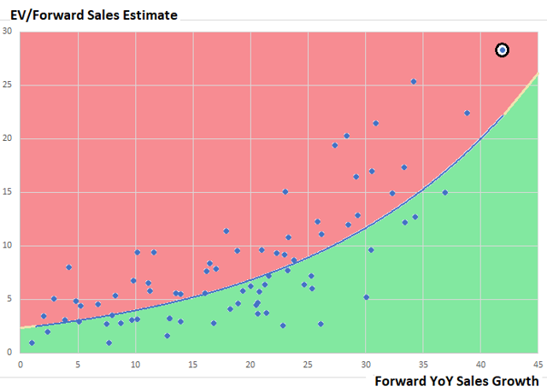Click the x-axis tick label 10
The image size is (547, 392).
(x=135, y=362)
